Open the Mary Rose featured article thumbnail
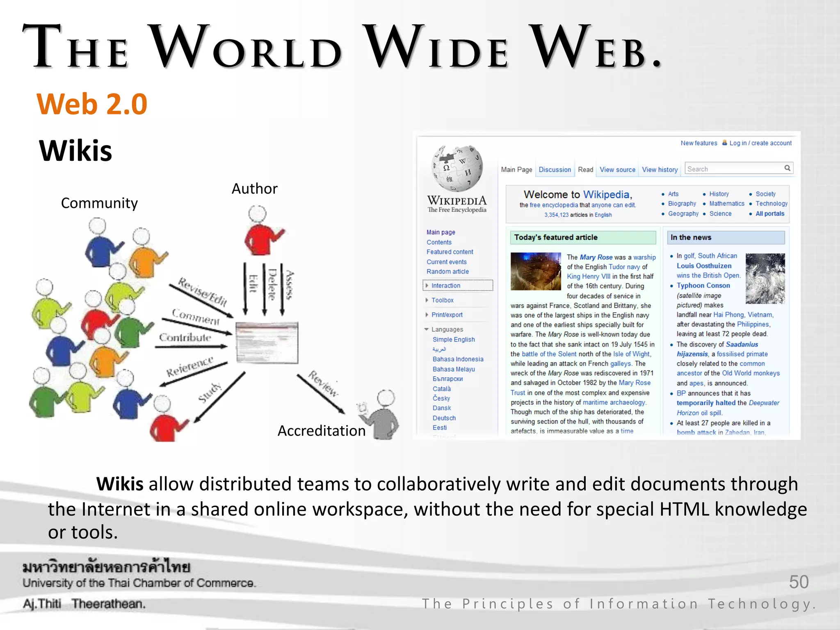 click(536, 272)
